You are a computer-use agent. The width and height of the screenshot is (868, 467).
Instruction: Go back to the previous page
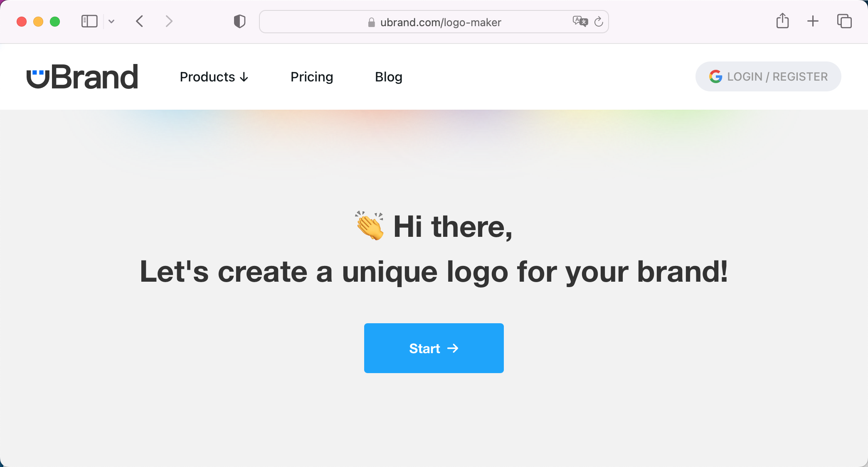[x=140, y=21]
